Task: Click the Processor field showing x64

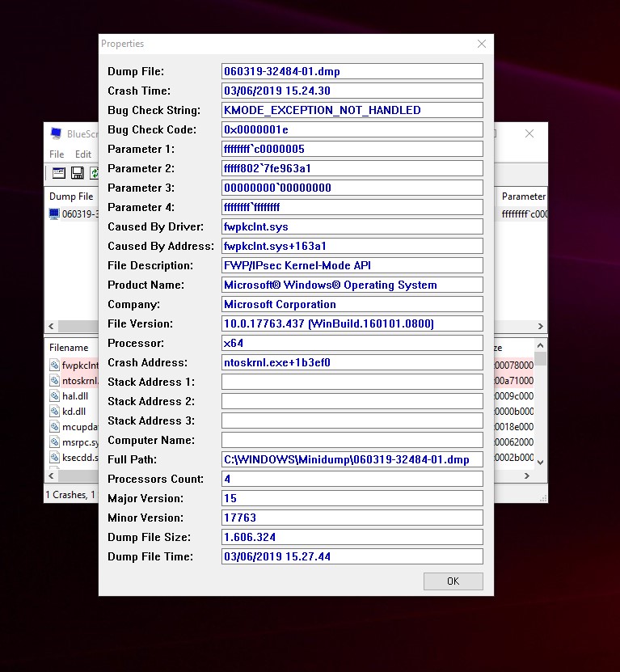Action: (x=352, y=343)
